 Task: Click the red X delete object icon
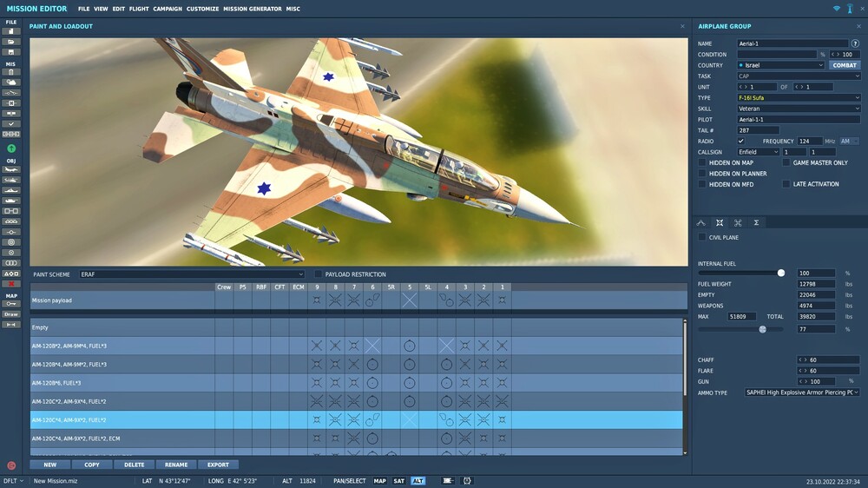11,284
